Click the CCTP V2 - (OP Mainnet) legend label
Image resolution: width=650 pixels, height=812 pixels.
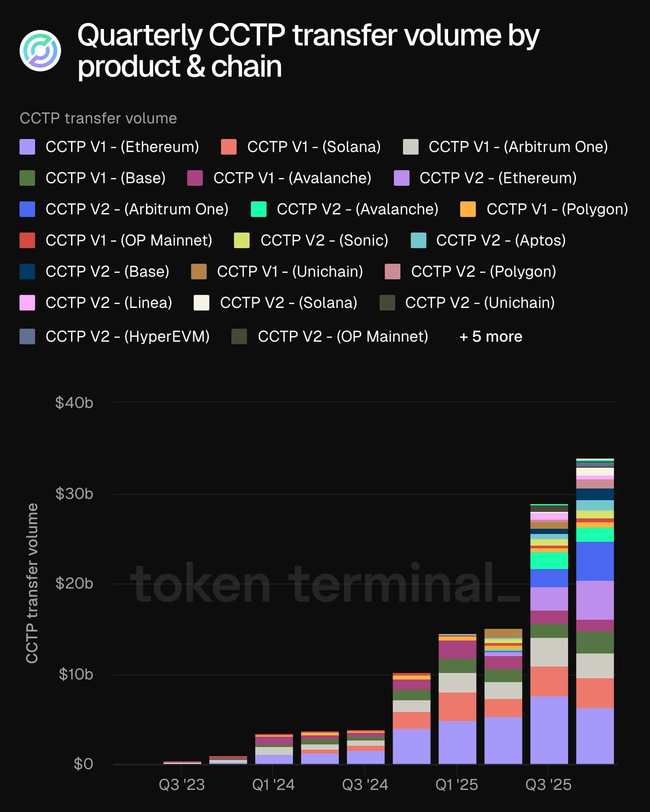pos(343,336)
